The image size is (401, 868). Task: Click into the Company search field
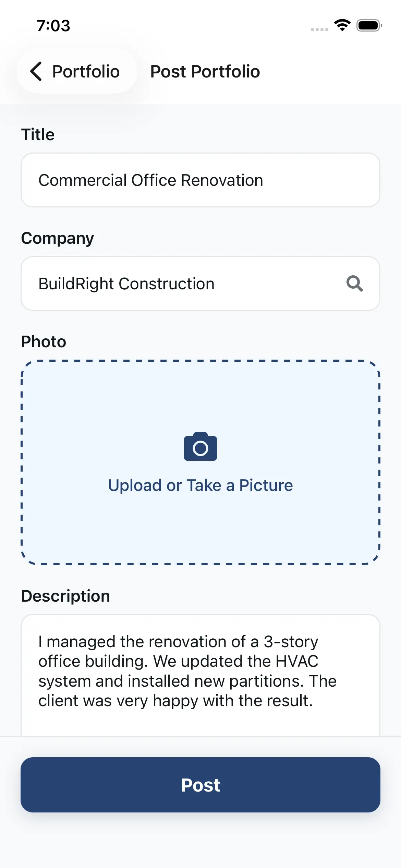point(185,284)
